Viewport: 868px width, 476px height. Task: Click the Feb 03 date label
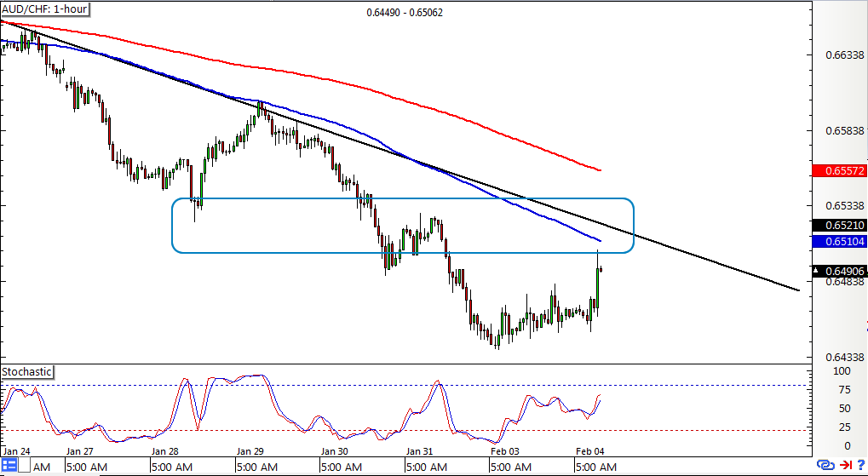coord(506,450)
